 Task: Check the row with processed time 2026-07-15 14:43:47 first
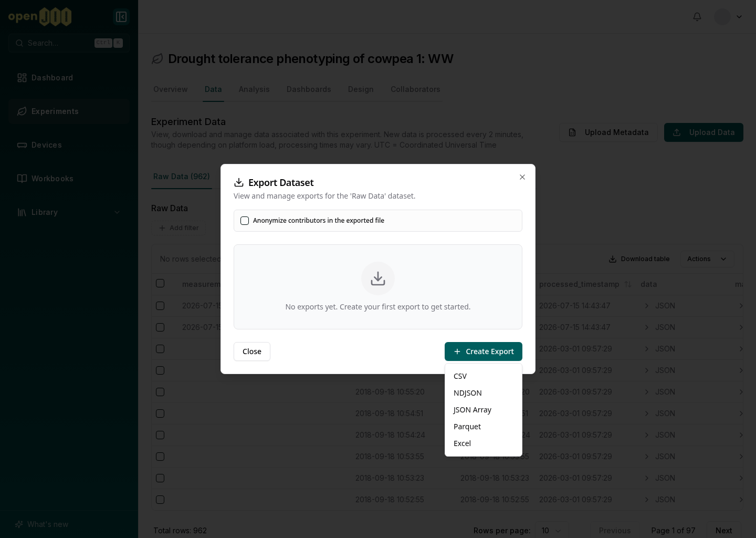pos(160,306)
